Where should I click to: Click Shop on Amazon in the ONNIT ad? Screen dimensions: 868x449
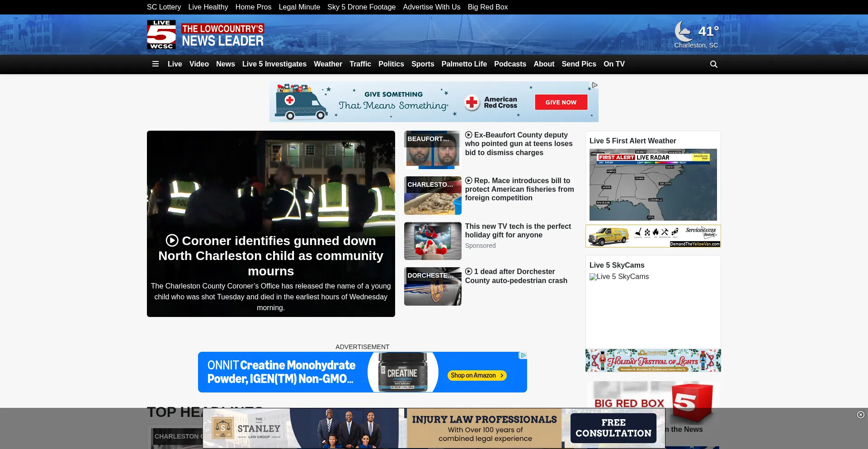[x=476, y=375]
